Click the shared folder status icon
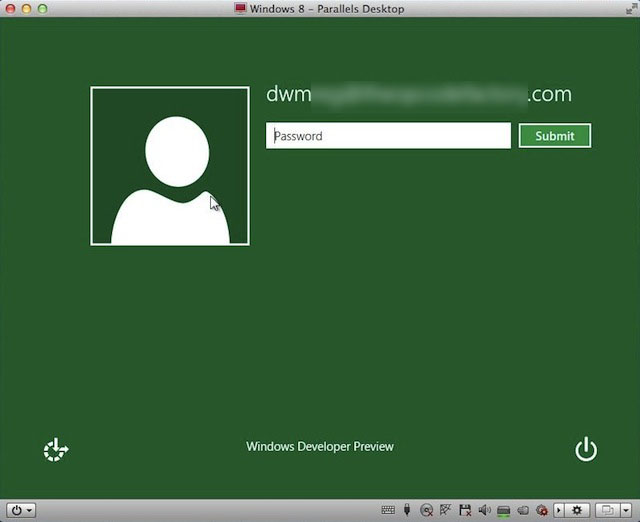Viewport: 640px width, 522px height. [x=523, y=510]
